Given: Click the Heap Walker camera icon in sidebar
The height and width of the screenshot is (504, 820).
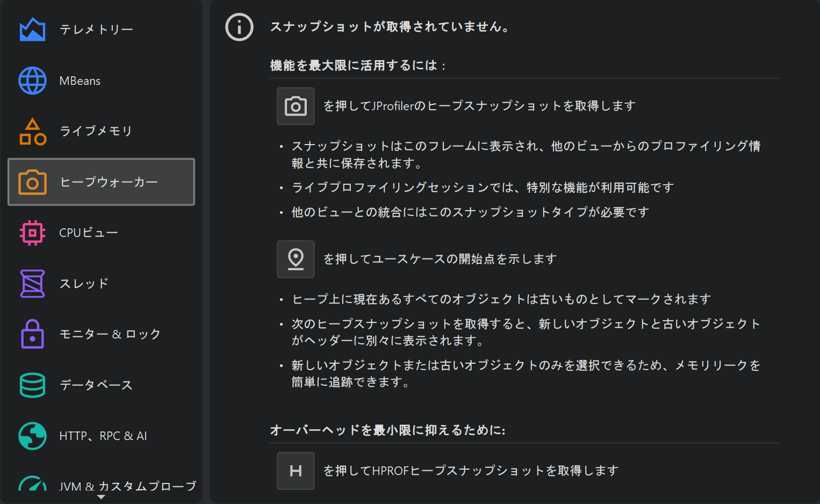Looking at the screenshot, I should point(32,182).
